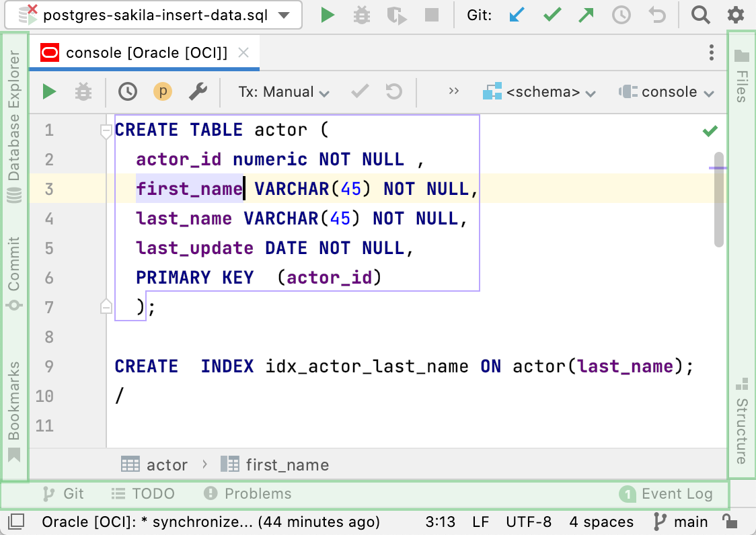
Task: Click the wrench settings icon in console toolbar
Action: pyautogui.click(x=197, y=92)
